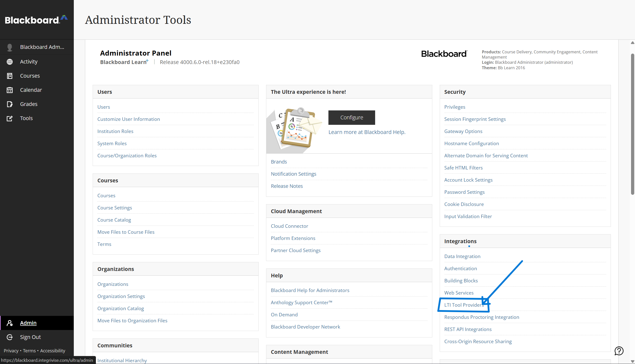
Task: Open Building Blocks link
Action: 461,280
